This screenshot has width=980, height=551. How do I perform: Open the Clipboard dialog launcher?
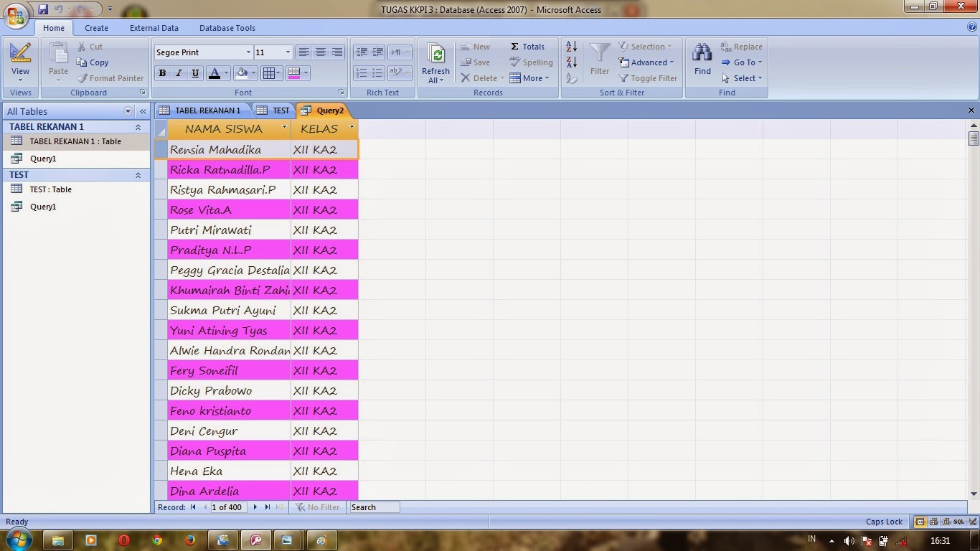click(x=143, y=93)
